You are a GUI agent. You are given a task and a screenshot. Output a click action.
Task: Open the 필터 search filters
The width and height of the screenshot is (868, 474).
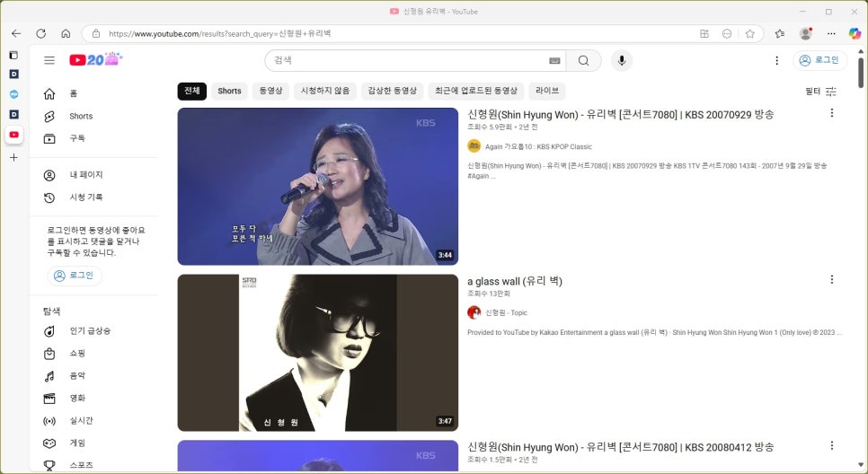coord(821,92)
